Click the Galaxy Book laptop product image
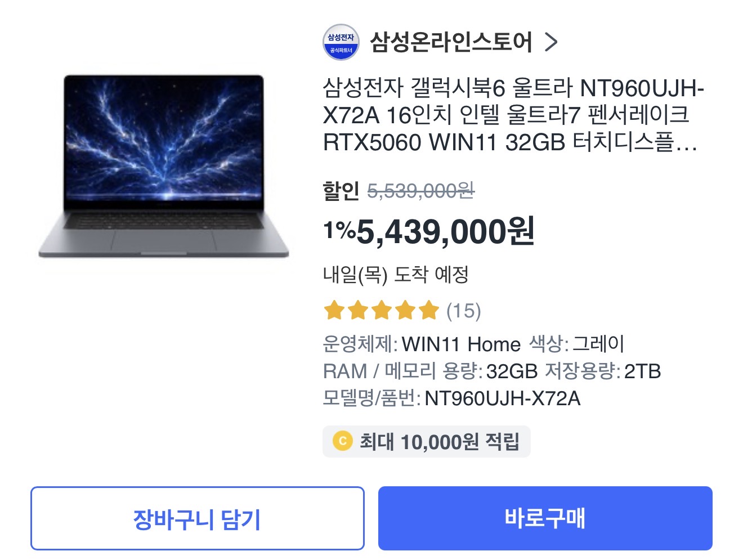Screen dimensions: 743x560 (x=163, y=166)
